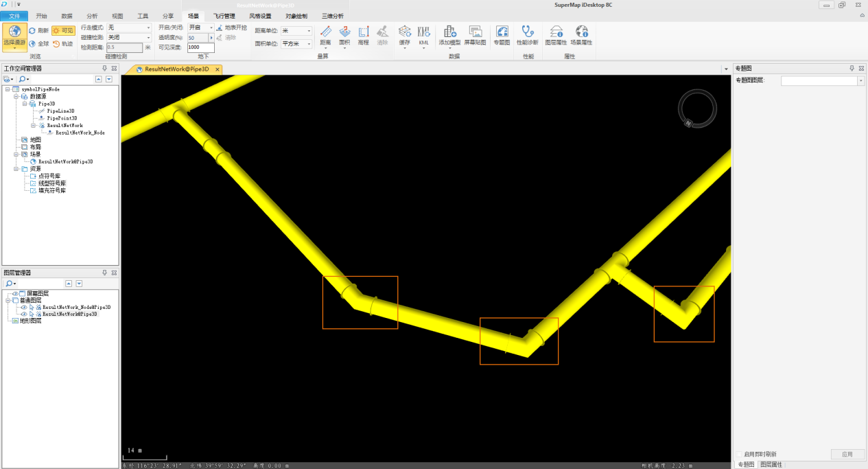
Task: Click 地表开挖 surface excavation tool
Action: 231,27
